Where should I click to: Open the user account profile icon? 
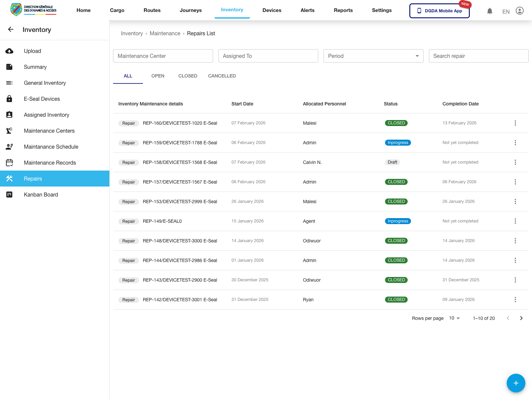coord(519,11)
